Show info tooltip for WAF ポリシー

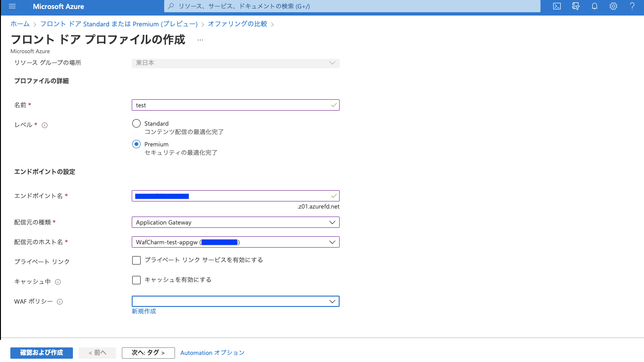(x=60, y=302)
